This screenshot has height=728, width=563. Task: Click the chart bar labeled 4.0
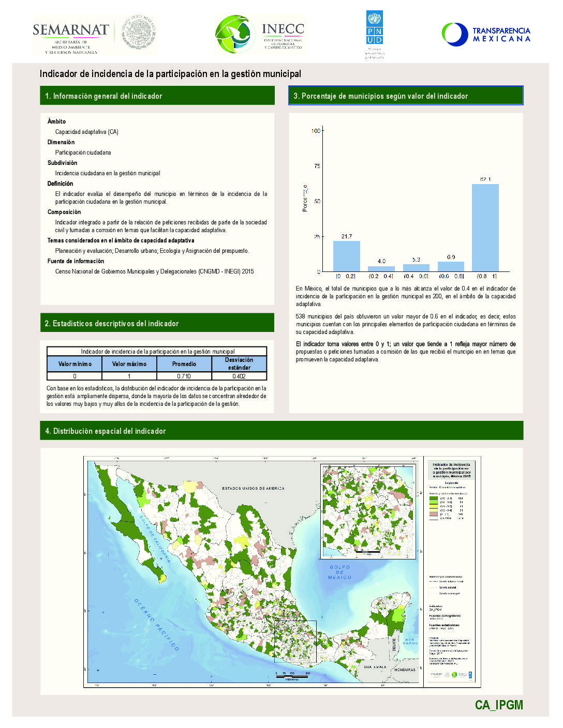(x=381, y=269)
